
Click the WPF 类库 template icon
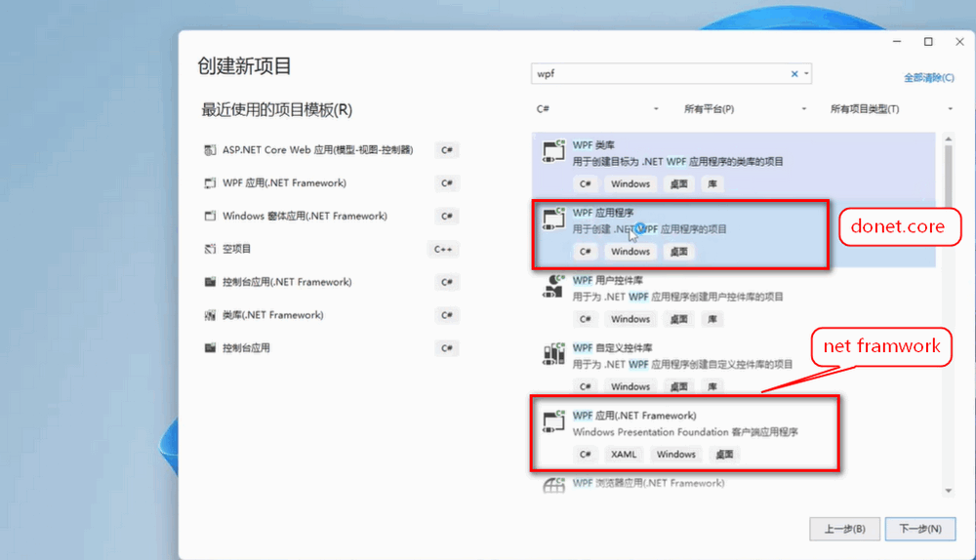[x=553, y=151]
